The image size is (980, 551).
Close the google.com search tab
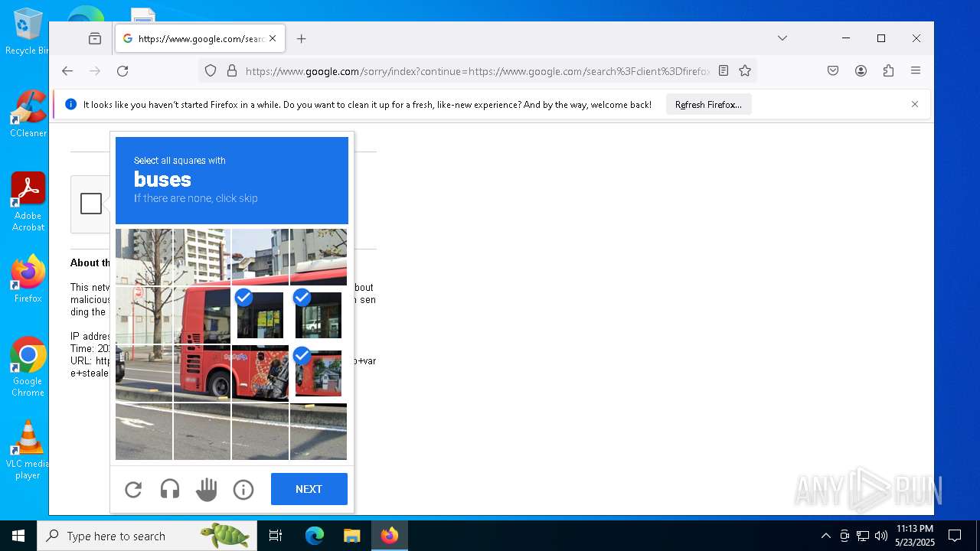click(273, 38)
